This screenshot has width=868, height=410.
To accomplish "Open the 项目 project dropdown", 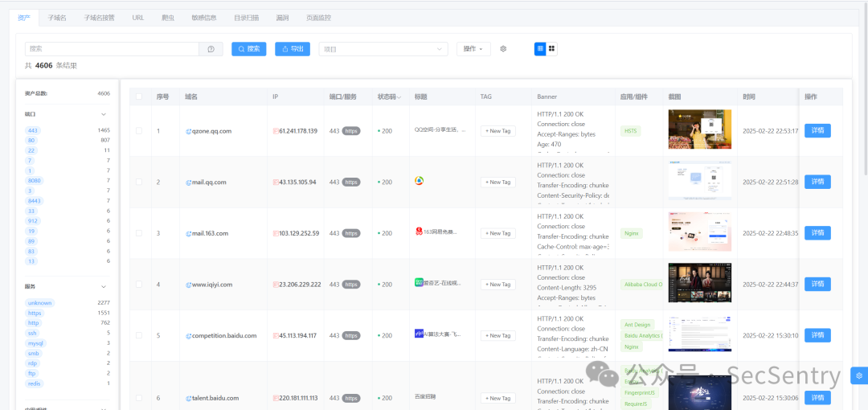I will 383,49.
